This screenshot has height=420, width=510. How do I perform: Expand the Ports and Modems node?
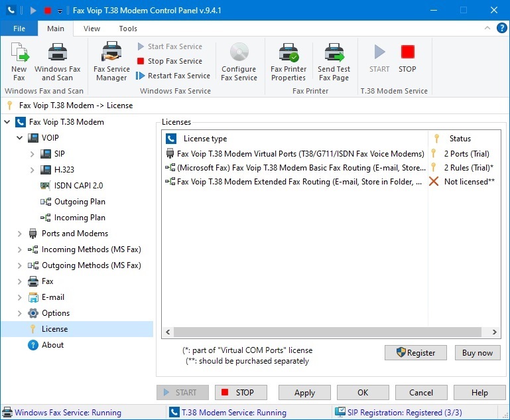pos(20,234)
